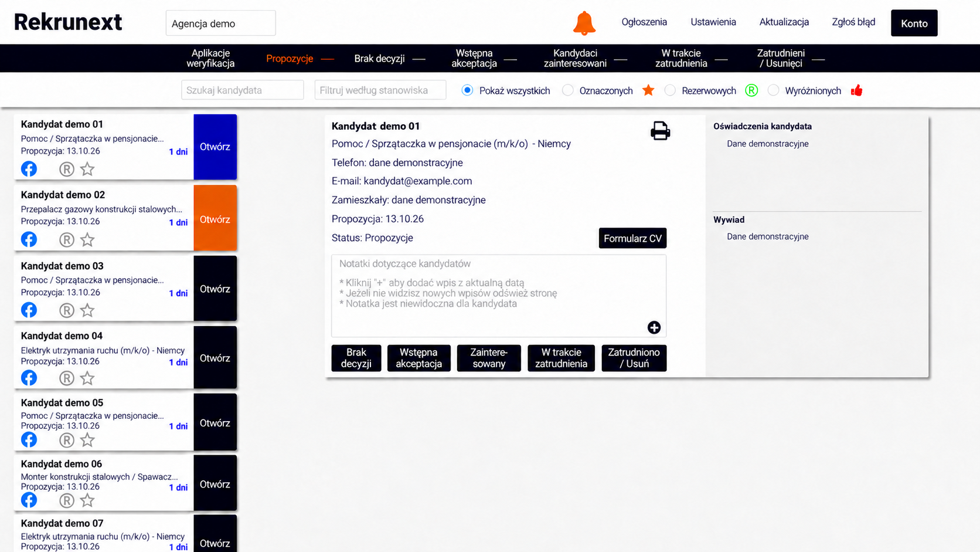980x552 pixels.
Task: Open the Ogłoszenia page
Action: point(644,22)
